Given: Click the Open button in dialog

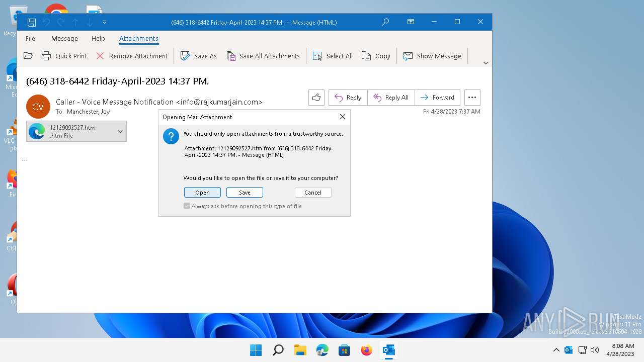Looking at the screenshot, I should pos(202,193).
